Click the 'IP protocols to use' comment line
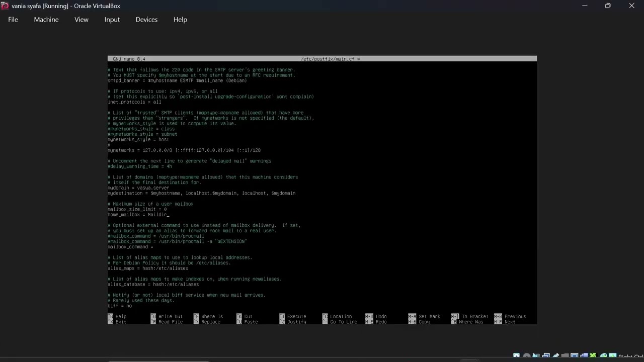 tap(163, 92)
